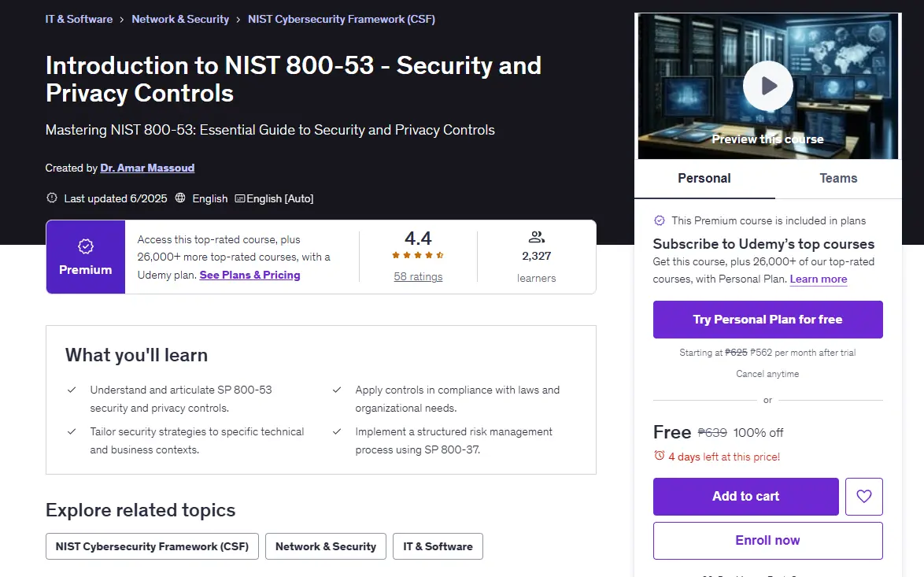
Task: Click Try Personal Plan for free
Action: [x=767, y=320]
